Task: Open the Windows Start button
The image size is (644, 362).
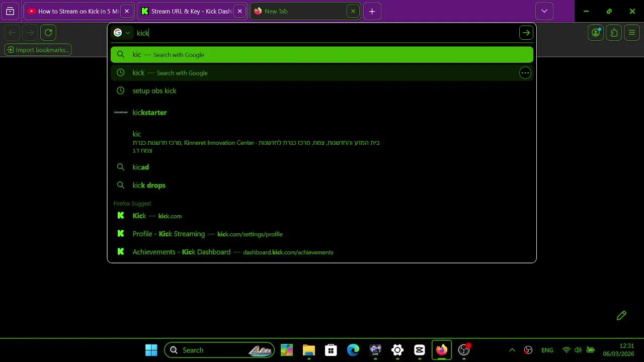Action: click(x=151, y=350)
